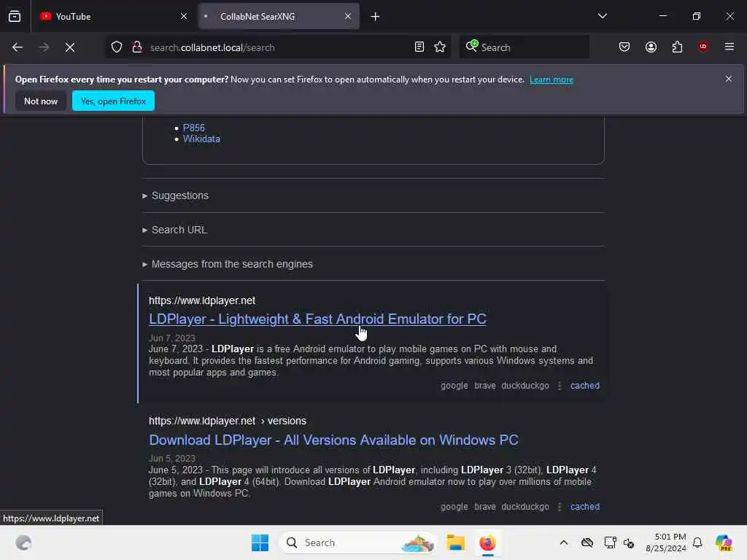The width and height of the screenshot is (747, 560).
Task: Show hidden system tray icons
Action: coord(564,542)
